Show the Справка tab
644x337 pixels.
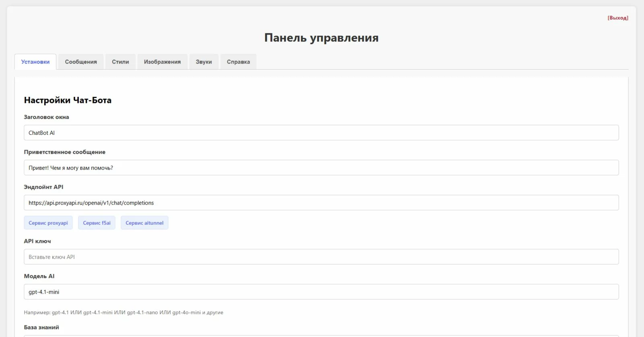pyautogui.click(x=238, y=62)
